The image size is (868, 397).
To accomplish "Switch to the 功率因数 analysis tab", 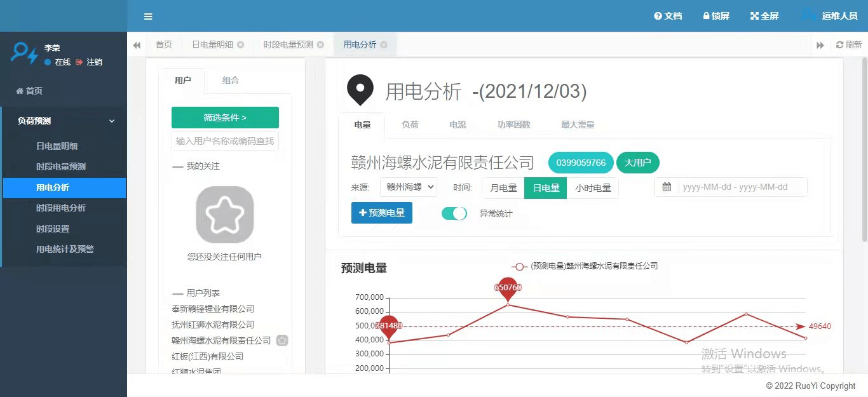I will click(x=513, y=125).
